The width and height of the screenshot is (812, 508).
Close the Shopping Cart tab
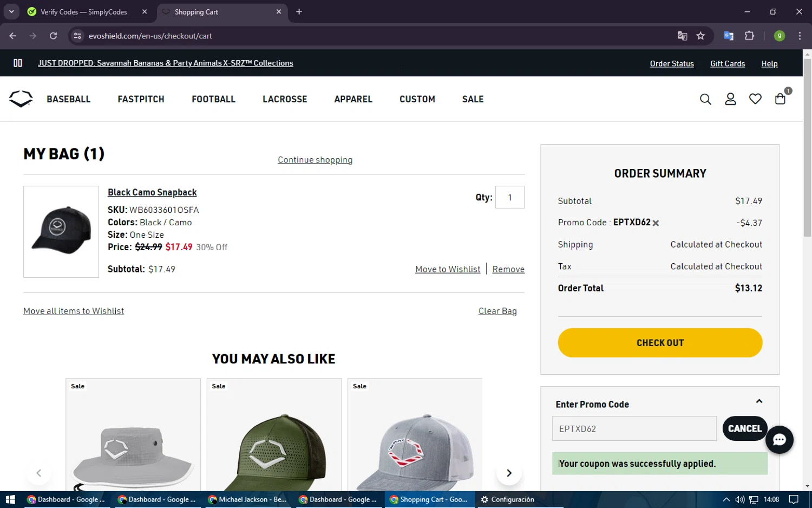[279, 11]
